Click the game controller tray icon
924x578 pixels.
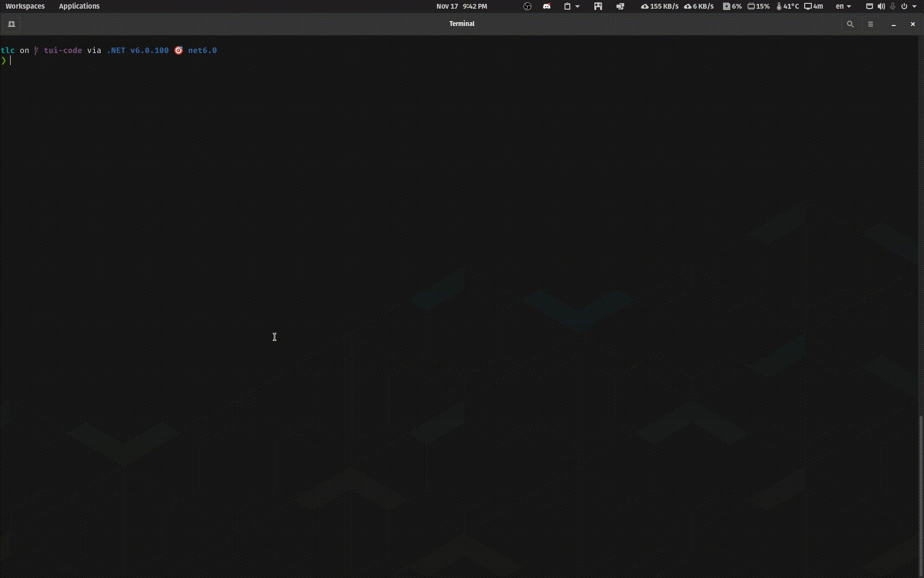[x=598, y=6]
